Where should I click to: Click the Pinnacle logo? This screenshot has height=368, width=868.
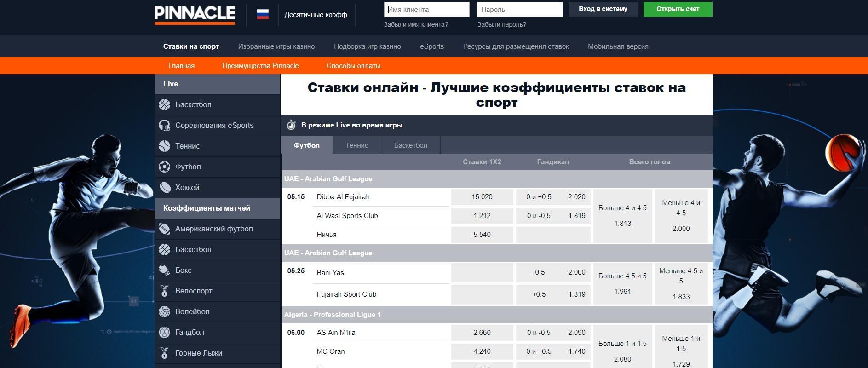click(x=195, y=15)
